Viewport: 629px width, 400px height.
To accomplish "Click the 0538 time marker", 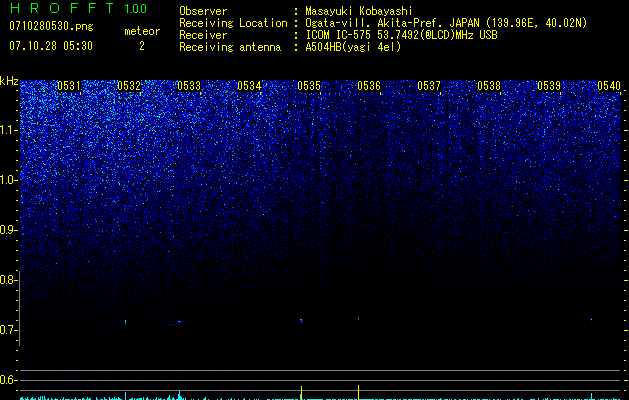I will point(489,86).
